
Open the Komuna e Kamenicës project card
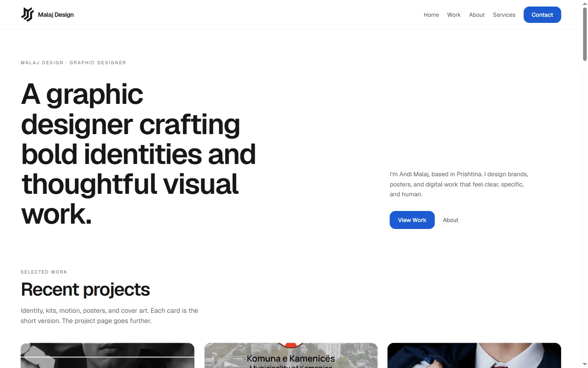pos(291,355)
